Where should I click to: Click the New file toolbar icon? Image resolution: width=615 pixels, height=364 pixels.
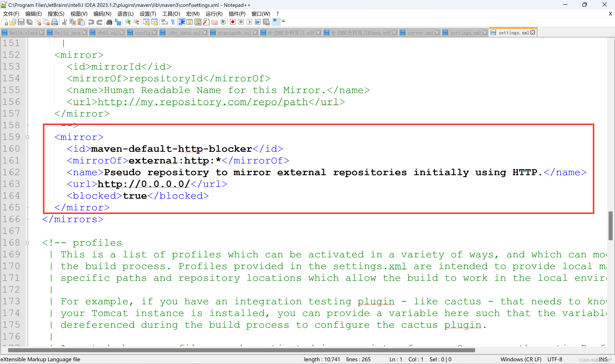click(x=5, y=22)
